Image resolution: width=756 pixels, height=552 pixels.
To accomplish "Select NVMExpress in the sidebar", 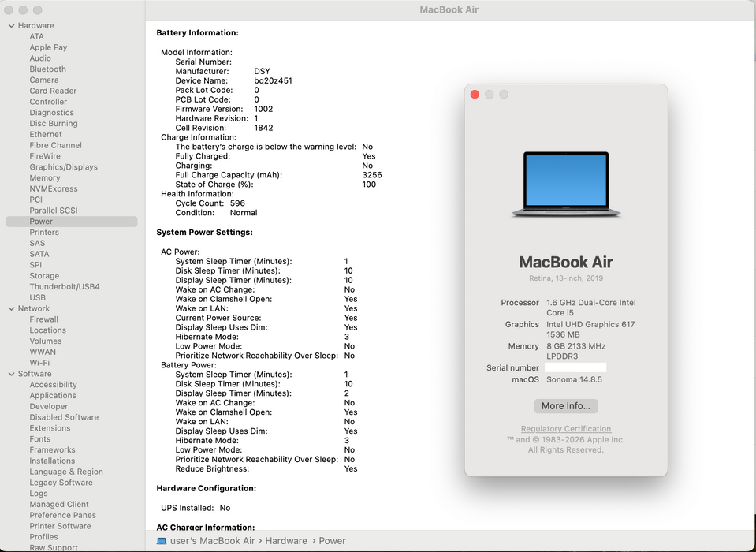I will (x=54, y=189).
